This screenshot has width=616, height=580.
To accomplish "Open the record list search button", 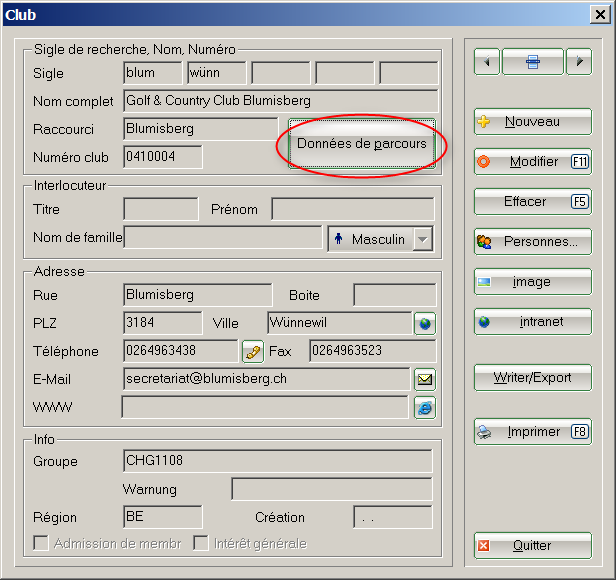I will tap(533, 62).
